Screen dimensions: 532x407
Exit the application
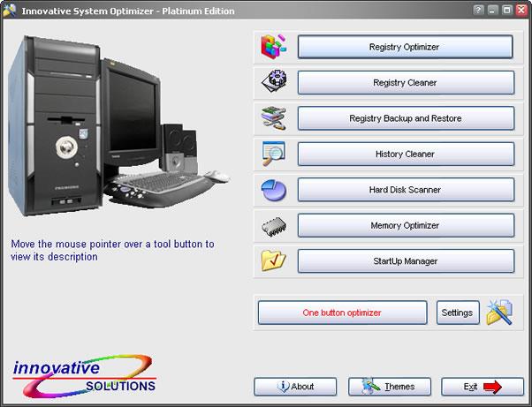point(483,387)
